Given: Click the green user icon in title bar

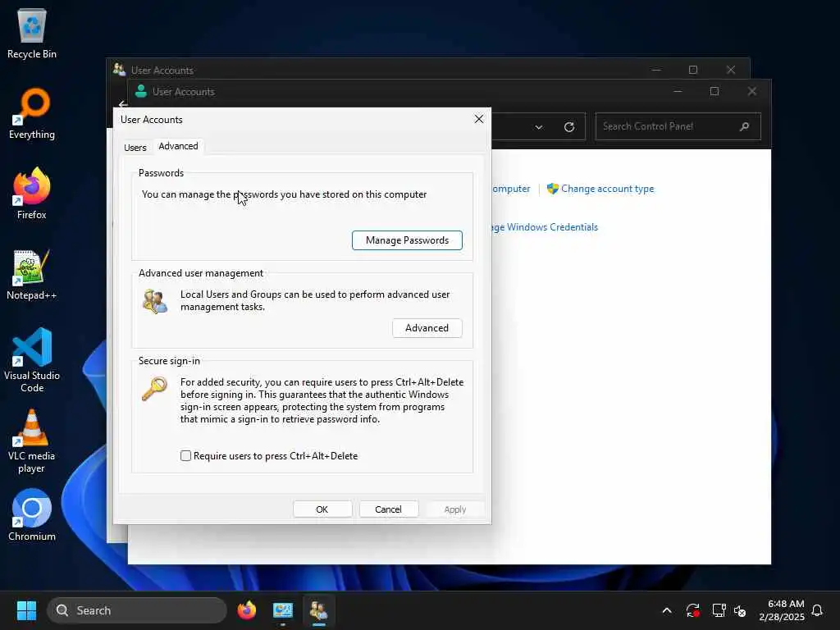Looking at the screenshot, I should 141,91.
